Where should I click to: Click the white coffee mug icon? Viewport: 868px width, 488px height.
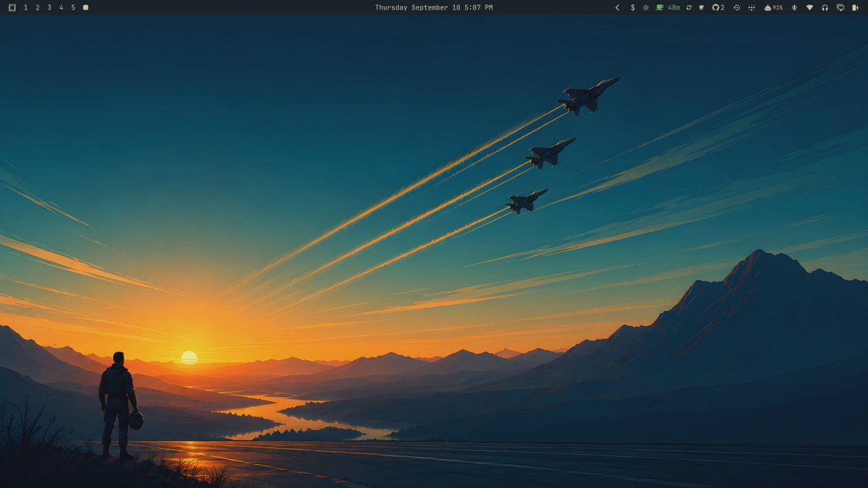pos(701,7)
